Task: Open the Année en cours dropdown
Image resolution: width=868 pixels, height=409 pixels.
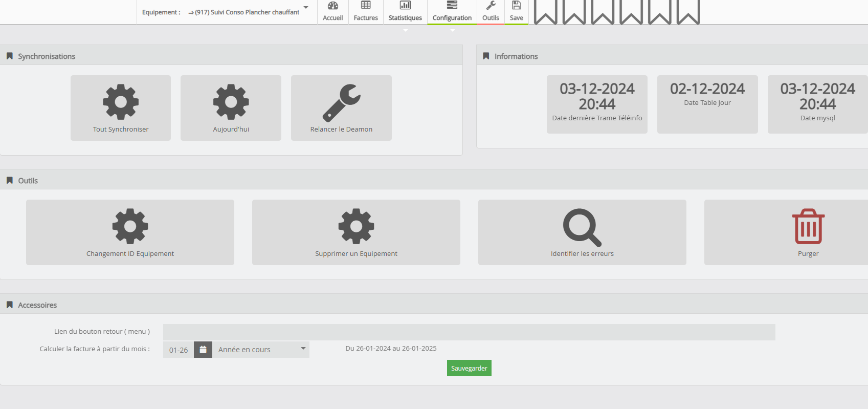Action: [261, 350]
